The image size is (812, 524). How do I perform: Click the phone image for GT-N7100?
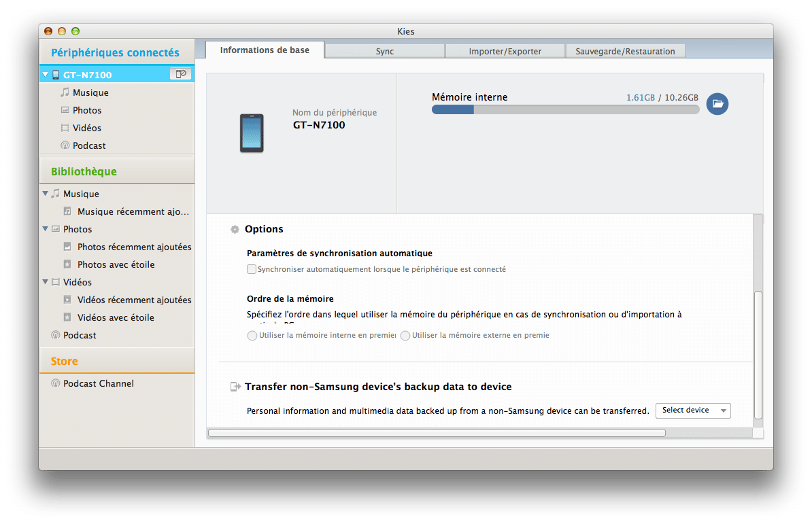point(251,133)
